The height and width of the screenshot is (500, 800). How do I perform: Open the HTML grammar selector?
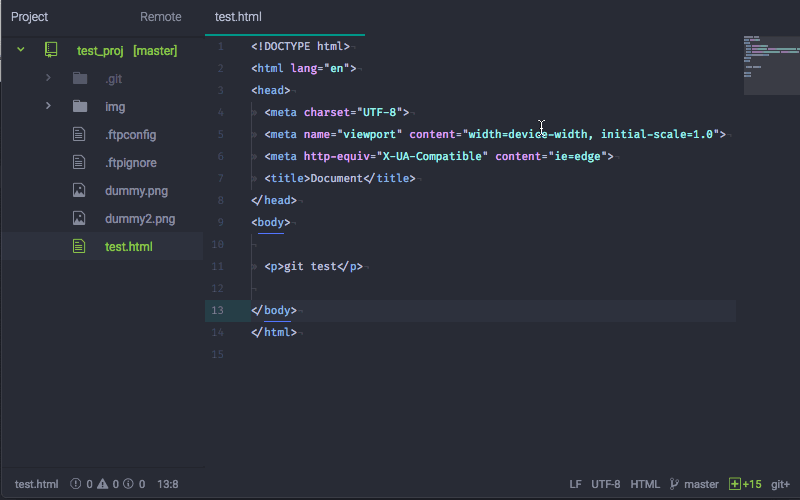(x=645, y=484)
